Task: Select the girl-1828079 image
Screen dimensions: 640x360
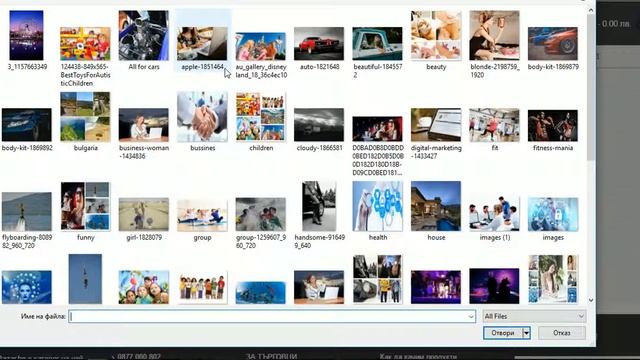Action: [x=144, y=214]
